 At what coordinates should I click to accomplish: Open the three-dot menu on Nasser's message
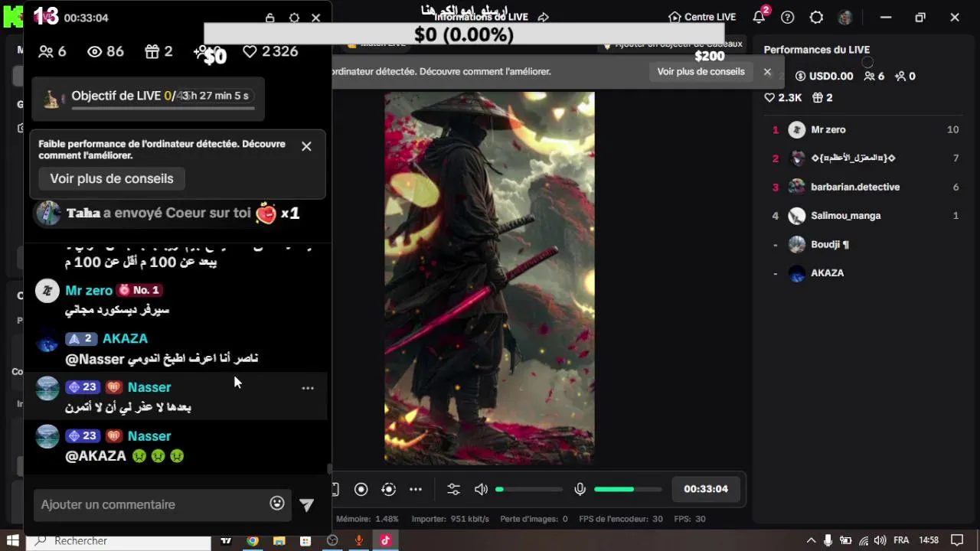[308, 388]
